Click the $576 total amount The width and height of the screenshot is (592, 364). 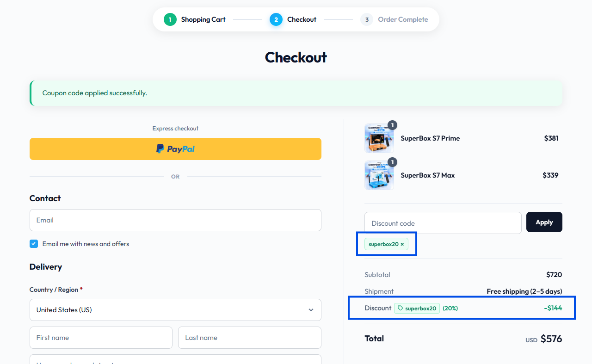pos(551,339)
